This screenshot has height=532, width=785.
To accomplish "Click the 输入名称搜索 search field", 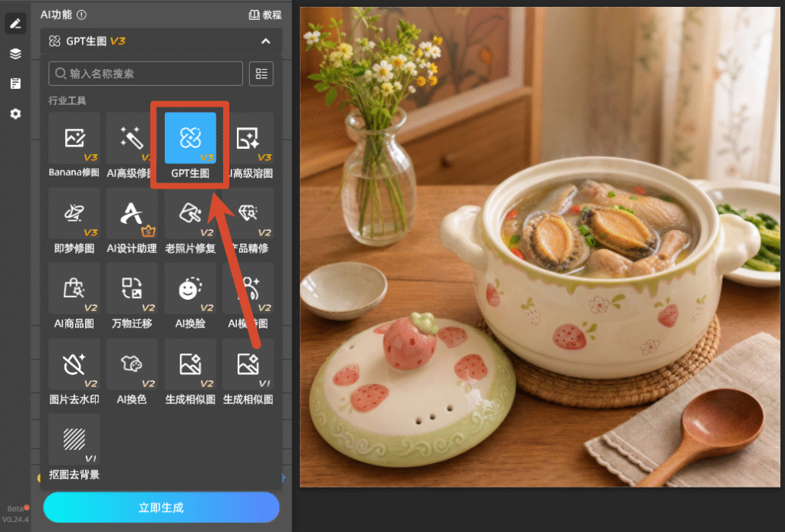I will [x=146, y=74].
